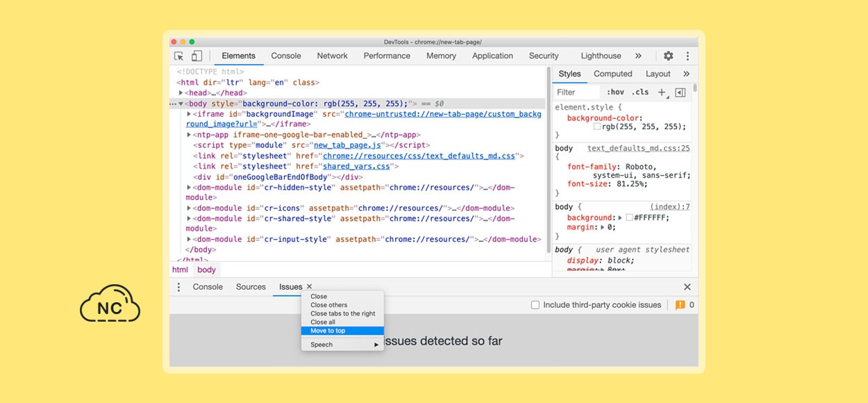Image resolution: width=868 pixels, height=403 pixels.
Task: Click the Filter styles input field
Action: (576, 92)
